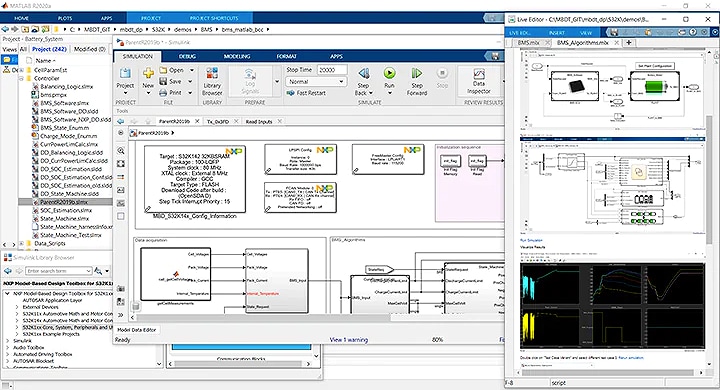
Task: Collapse the Controller folder in project tree
Action: [x=21, y=79]
